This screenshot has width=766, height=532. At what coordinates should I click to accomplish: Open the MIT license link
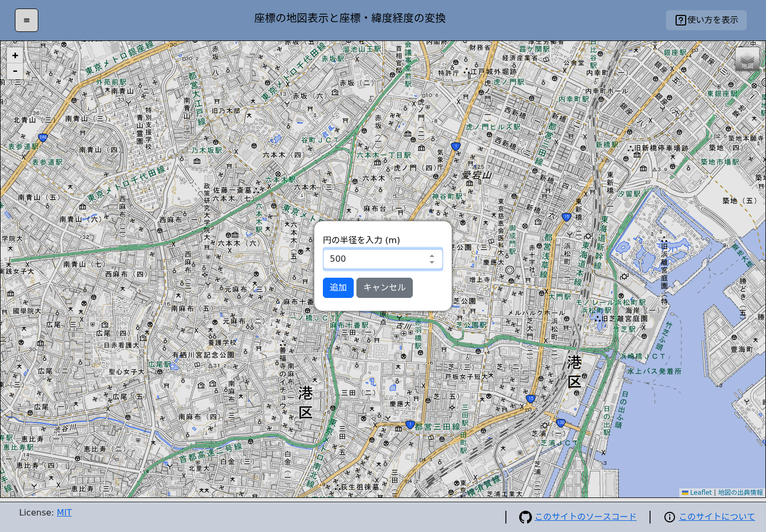pos(64,512)
